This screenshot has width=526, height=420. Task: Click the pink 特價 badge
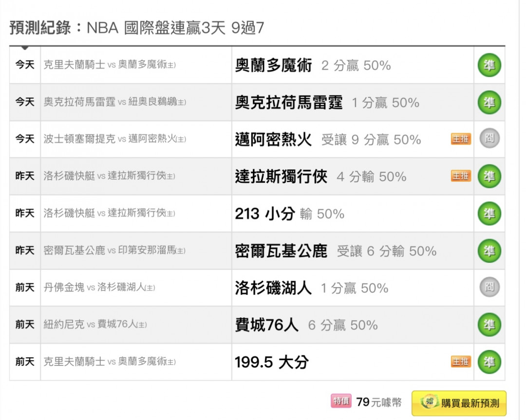point(341,401)
